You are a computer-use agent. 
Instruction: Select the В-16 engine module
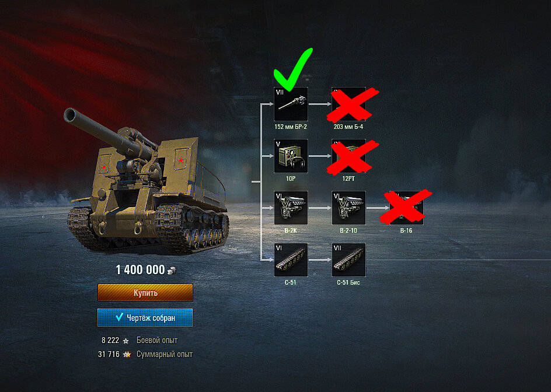pyautogui.click(x=407, y=208)
